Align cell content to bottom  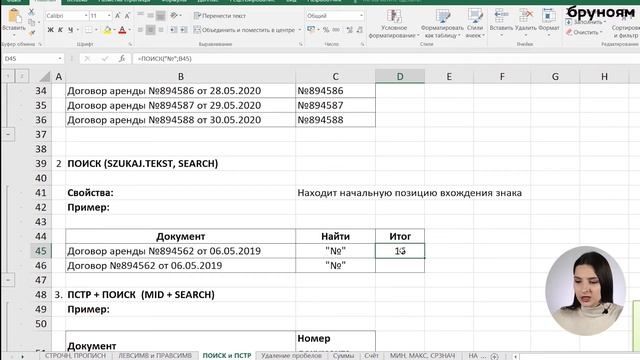161,16
